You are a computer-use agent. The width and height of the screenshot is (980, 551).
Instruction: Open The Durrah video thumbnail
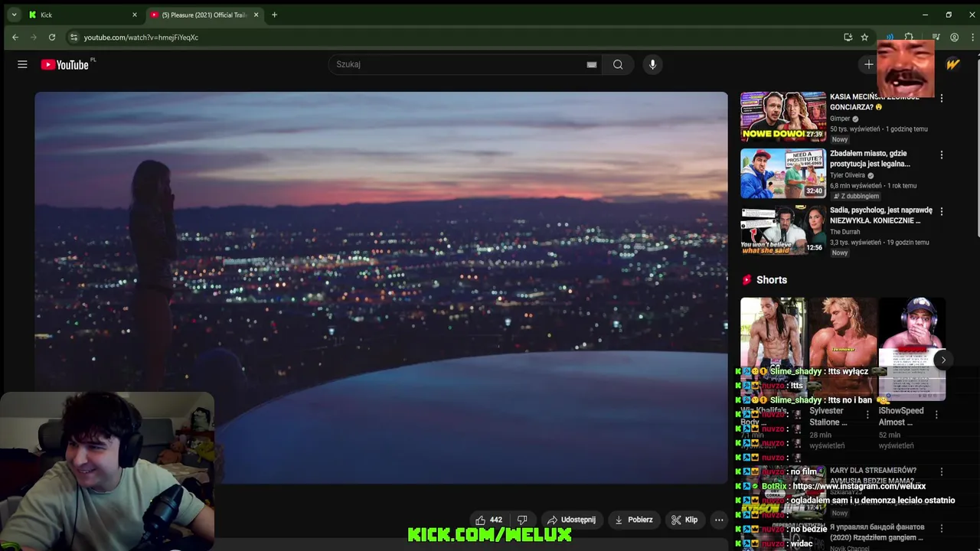[x=783, y=230]
